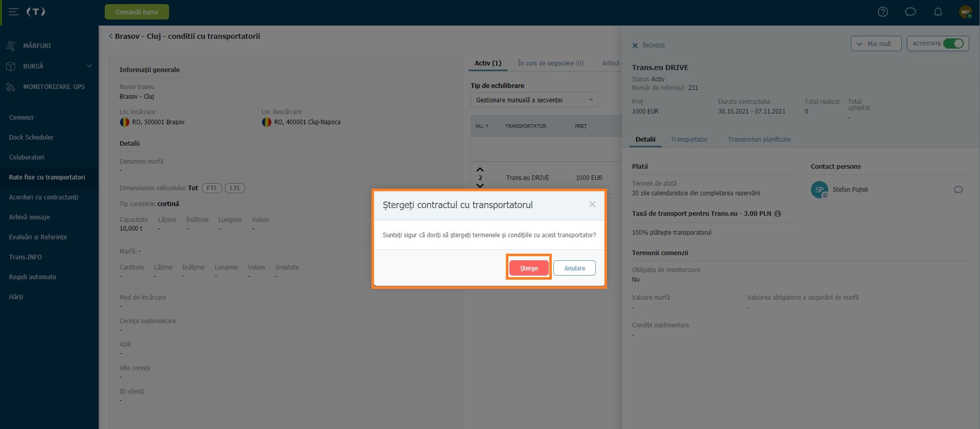Open Evaluări și Referințe
The image size is (980, 429).
point(38,237)
